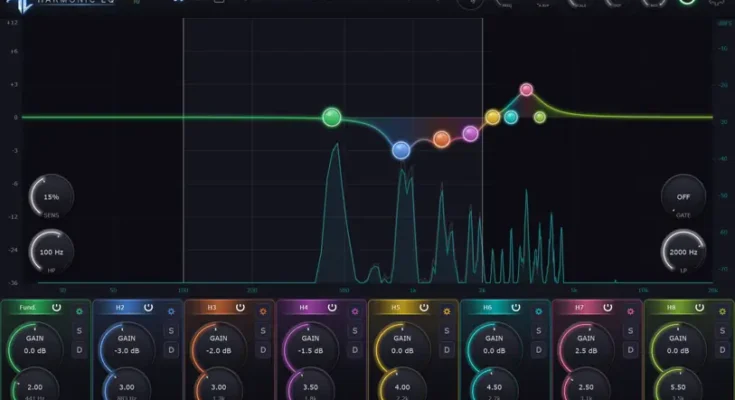
Task: Click the D button in H7 band
Action: pos(630,350)
